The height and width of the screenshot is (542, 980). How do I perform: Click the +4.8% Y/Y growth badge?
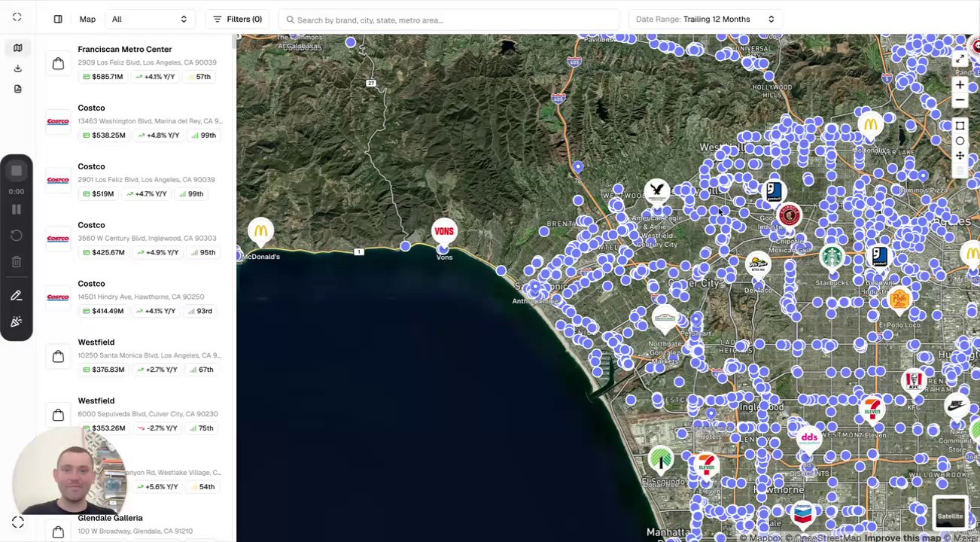click(x=157, y=135)
